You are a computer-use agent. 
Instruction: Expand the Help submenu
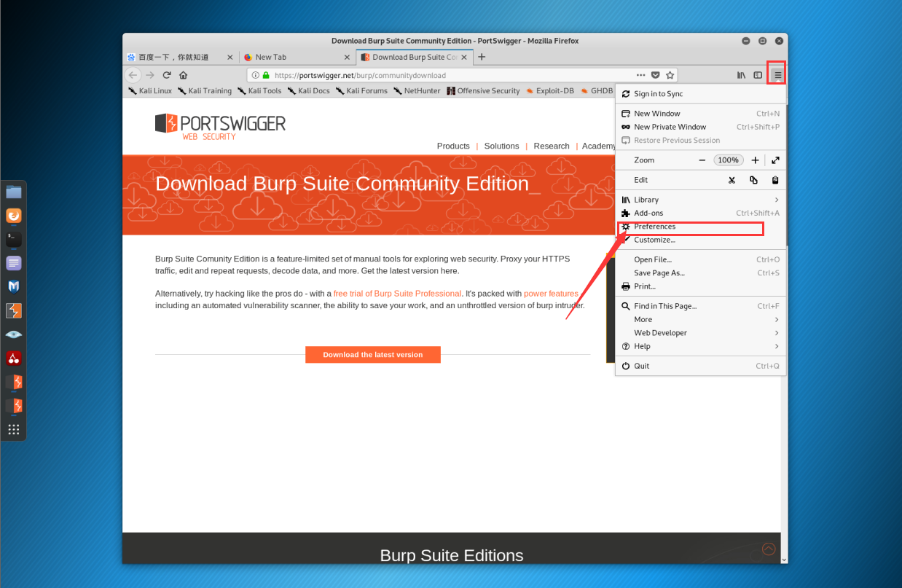pos(700,346)
